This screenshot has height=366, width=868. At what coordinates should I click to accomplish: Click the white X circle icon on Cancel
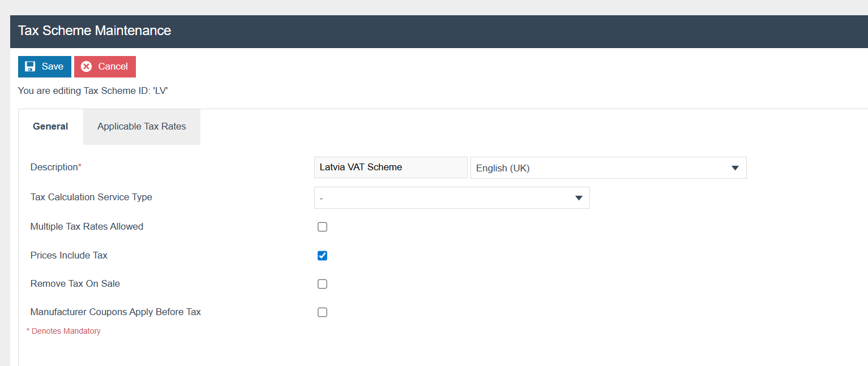[87, 67]
